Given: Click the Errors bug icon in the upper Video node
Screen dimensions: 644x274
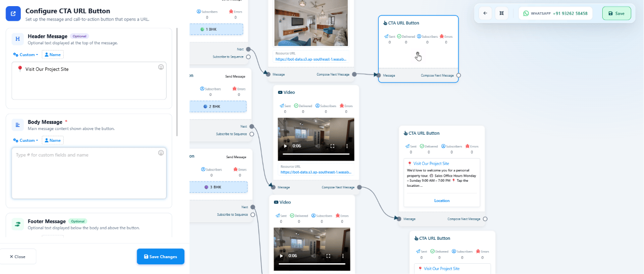Looking at the screenshot, I should click(341, 106).
